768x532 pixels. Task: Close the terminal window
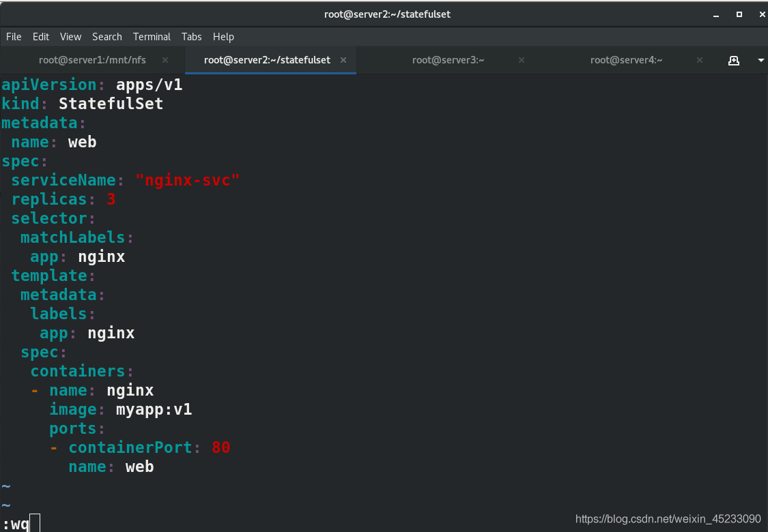click(762, 15)
